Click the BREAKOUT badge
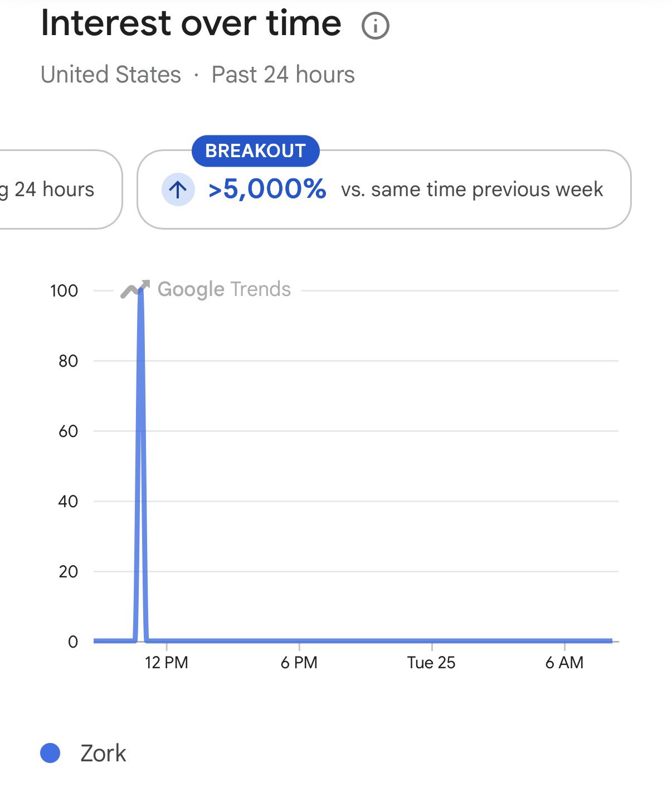672x797 pixels. pos(256,151)
